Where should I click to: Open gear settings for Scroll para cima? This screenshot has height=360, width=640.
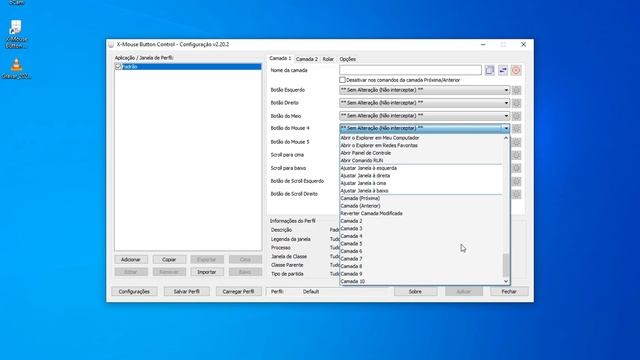(516, 155)
